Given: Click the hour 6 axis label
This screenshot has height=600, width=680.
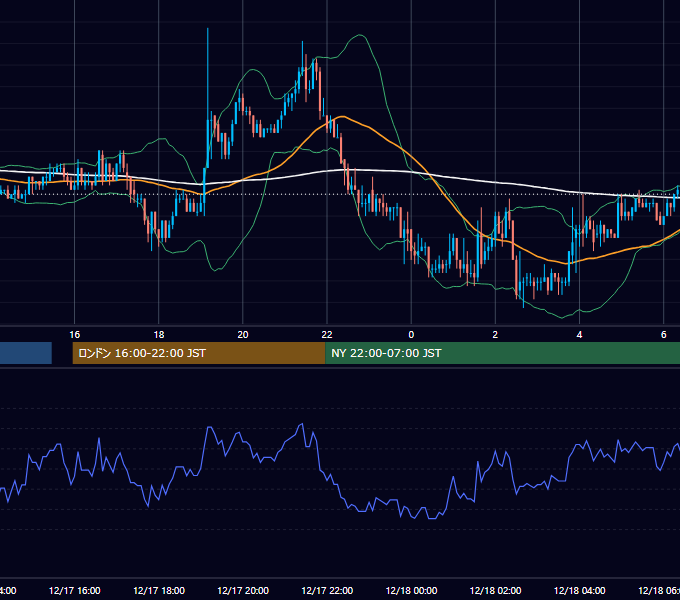Looking at the screenshot, I should 664,334.
